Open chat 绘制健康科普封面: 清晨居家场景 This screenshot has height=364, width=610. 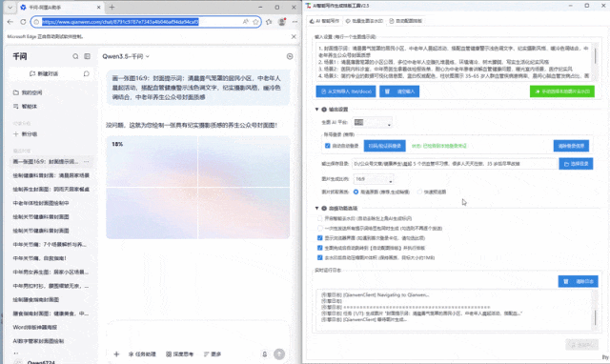(x=51, y=175)
